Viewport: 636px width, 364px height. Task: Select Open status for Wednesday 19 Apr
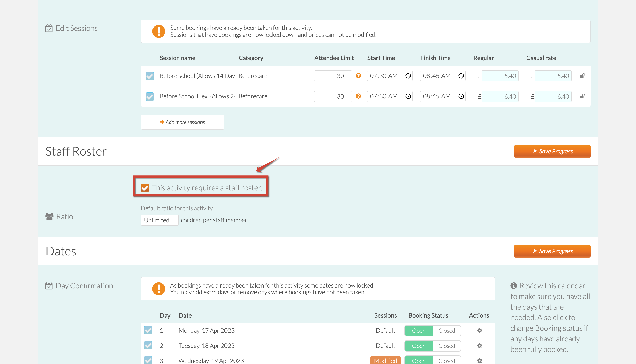point(419,360)
